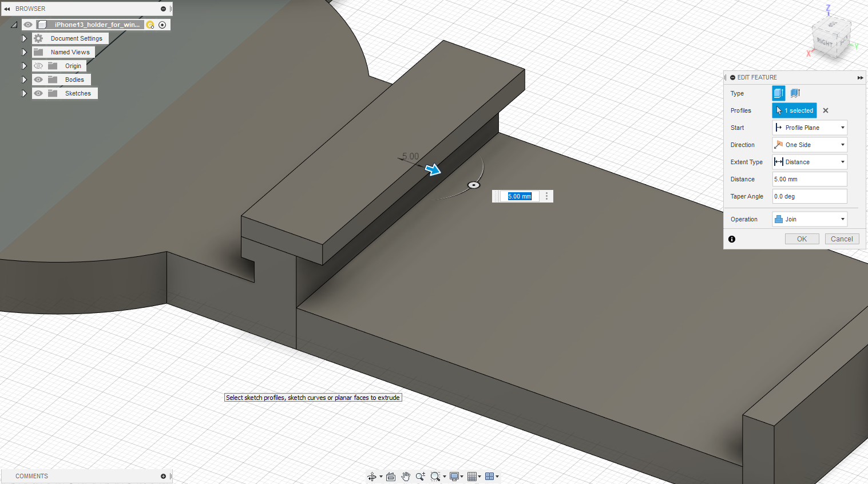Show the hidden Origin folder
Image resolution: width=868 pixels, height=484 pixels.
[x=38, y=66]
